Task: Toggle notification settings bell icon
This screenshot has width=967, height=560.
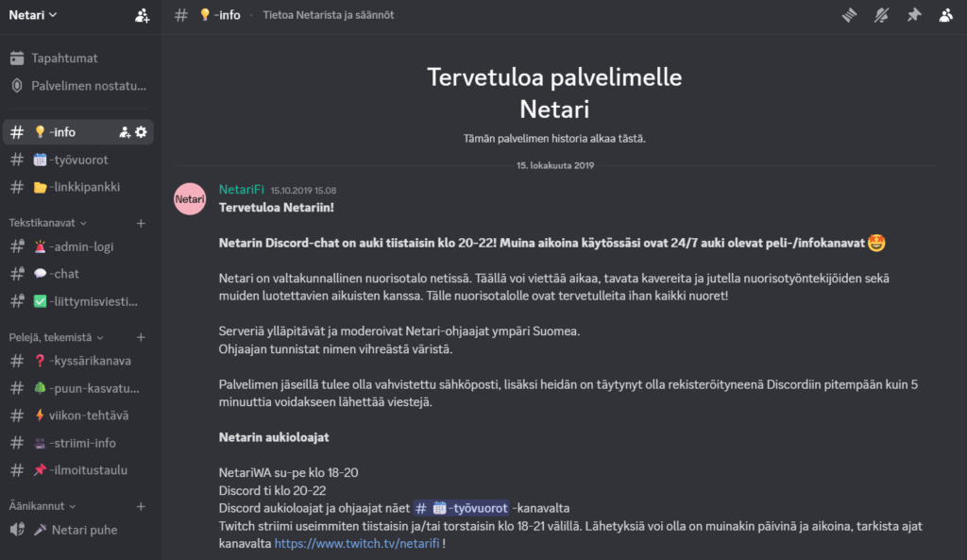Action: [882, 15]
